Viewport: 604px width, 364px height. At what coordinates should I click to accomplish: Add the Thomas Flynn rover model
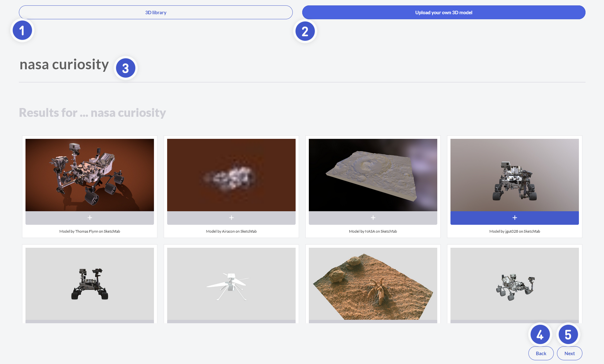pos(89,218)
